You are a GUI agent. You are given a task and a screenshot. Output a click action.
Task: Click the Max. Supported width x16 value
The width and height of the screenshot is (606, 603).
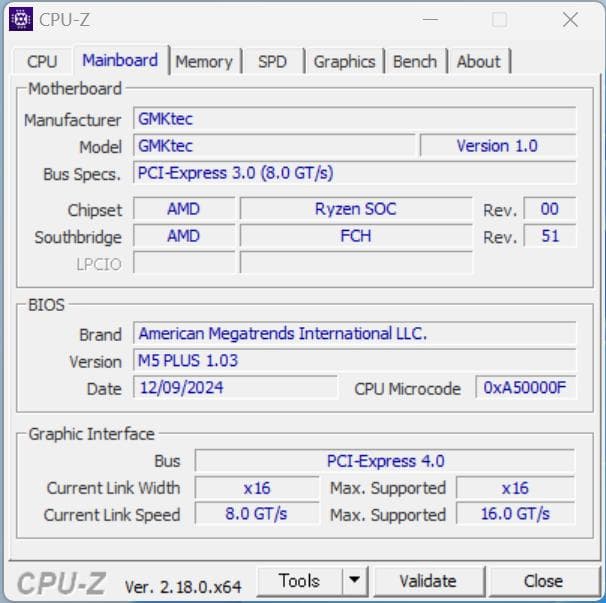tap(516, 488)
